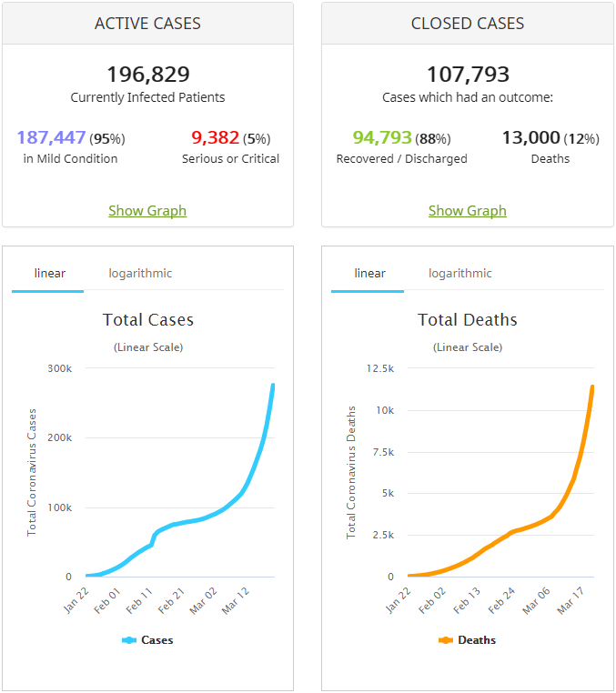Toggle the orange Deaths legend marker
Image resolution: width=616 pixels, height=693 pixels.
[446, 640]
